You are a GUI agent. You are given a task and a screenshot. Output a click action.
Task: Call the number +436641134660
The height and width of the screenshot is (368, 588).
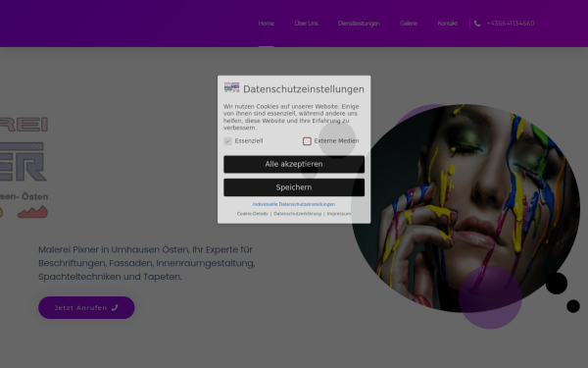coord(511,24)
